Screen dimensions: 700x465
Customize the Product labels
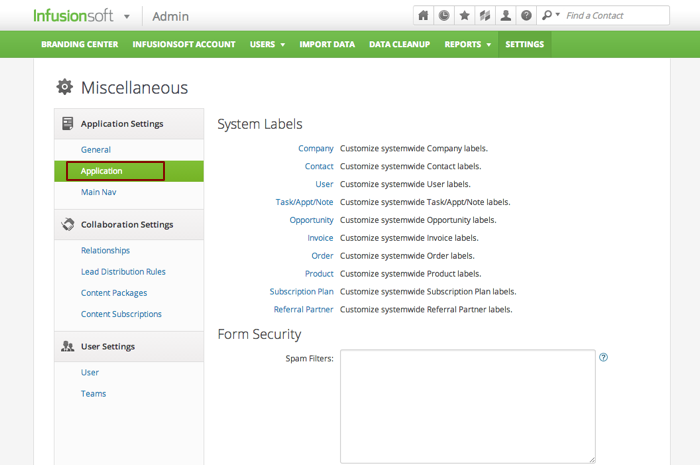[x=319, y=274]
